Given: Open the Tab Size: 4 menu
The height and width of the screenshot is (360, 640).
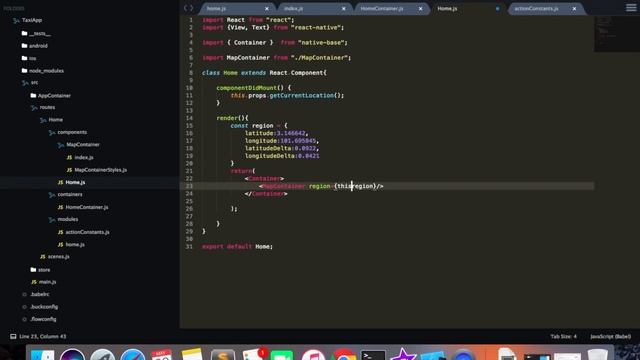Looking at the screenshot, I should (x=563, y=336).
